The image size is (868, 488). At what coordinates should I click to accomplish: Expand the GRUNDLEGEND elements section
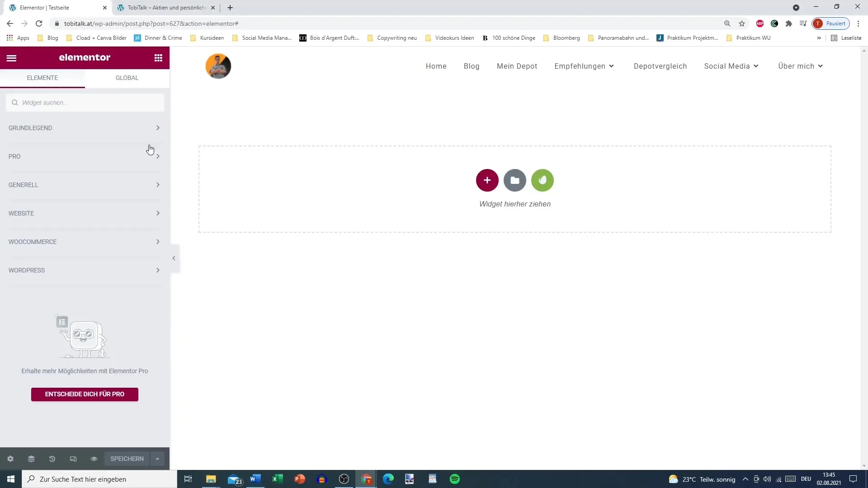[x=84, y=127]
